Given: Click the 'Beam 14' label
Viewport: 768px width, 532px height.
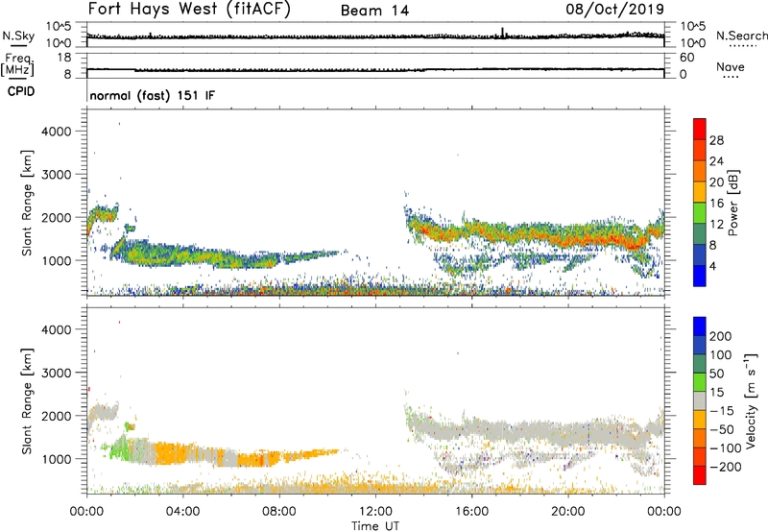Looking at the screenshot, I should [374, 11].
